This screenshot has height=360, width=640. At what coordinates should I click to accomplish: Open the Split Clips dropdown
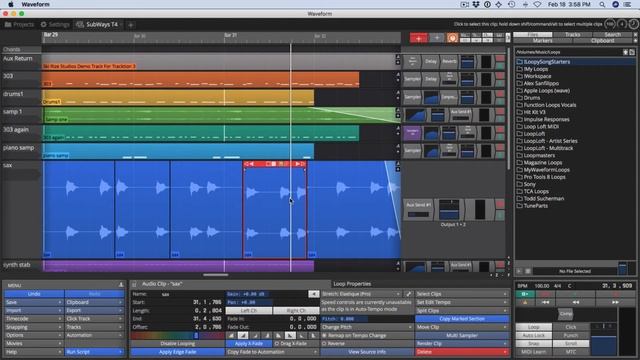462,311
